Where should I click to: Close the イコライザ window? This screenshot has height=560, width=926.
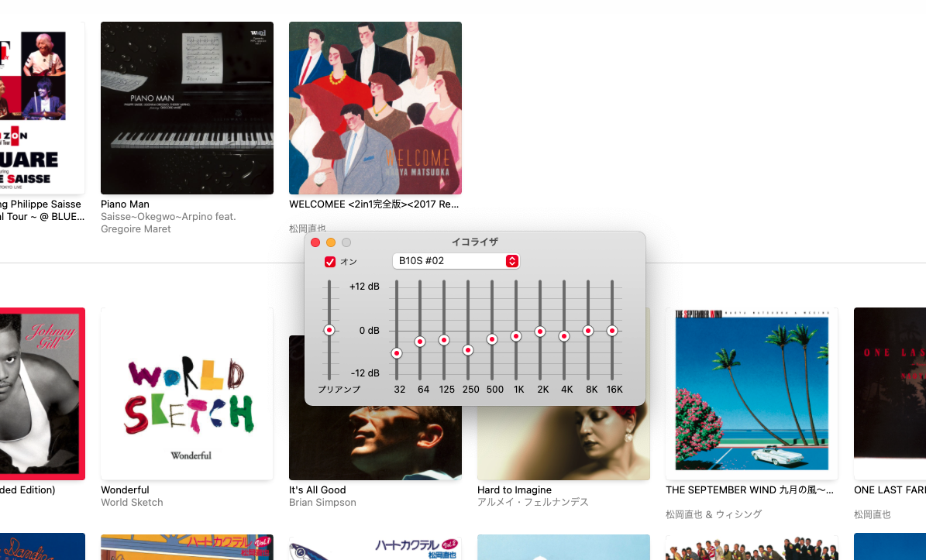315,242
